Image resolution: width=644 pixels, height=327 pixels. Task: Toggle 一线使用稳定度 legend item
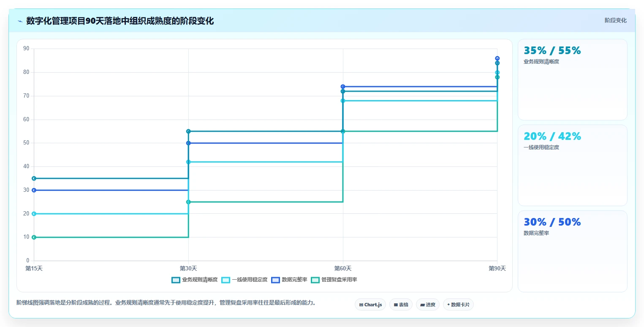click(x=245, y=280)
